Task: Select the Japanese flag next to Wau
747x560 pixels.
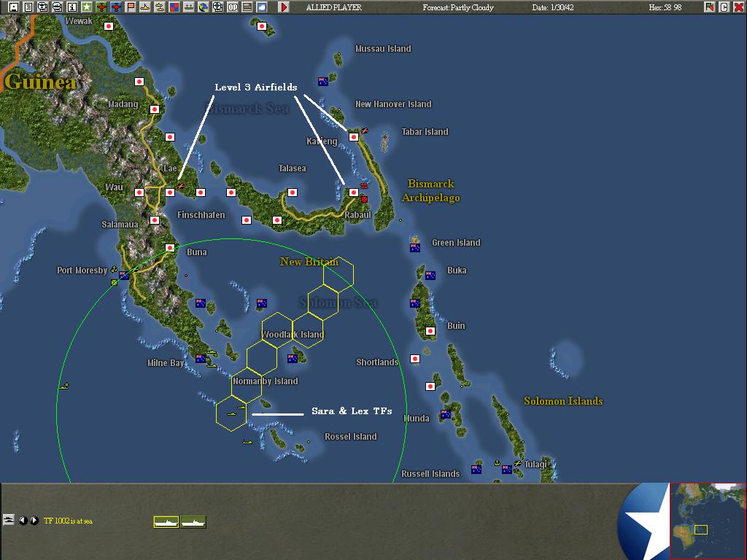Action: click(139, 192)
